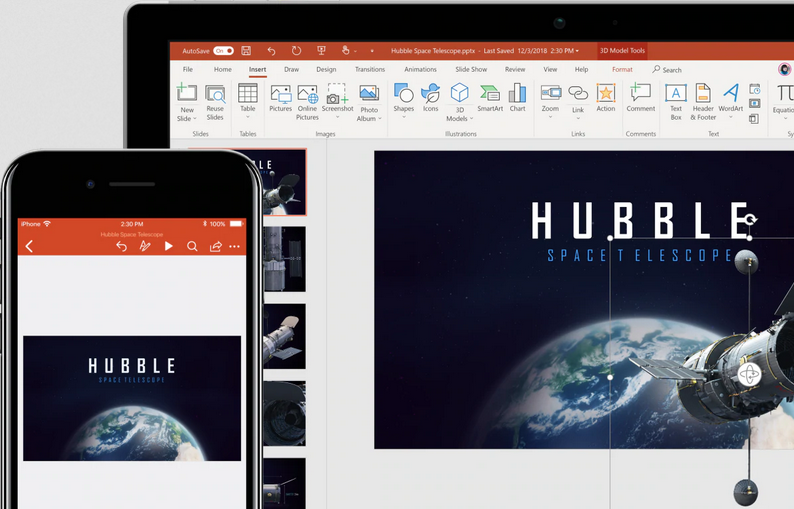Switch to the Design tab

coord(326,70)
